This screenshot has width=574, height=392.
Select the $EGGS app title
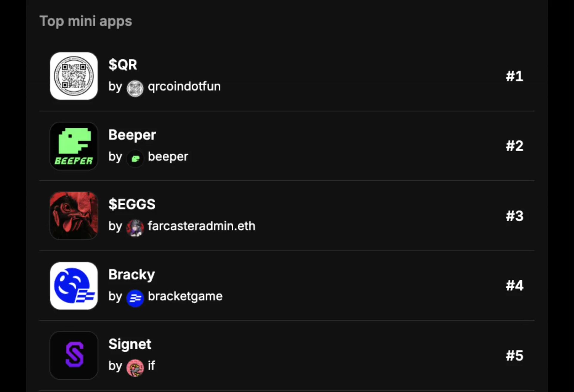pos(132,204)
